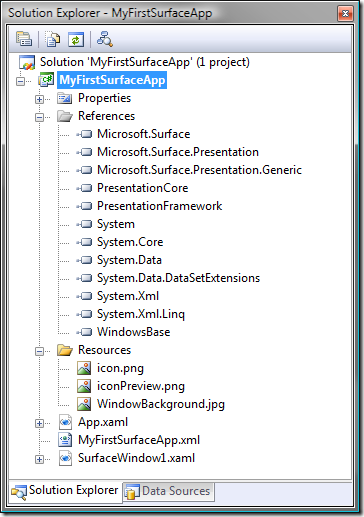Select Microsoft.Surface.Presentation.Generic reference

click(199, 170)
